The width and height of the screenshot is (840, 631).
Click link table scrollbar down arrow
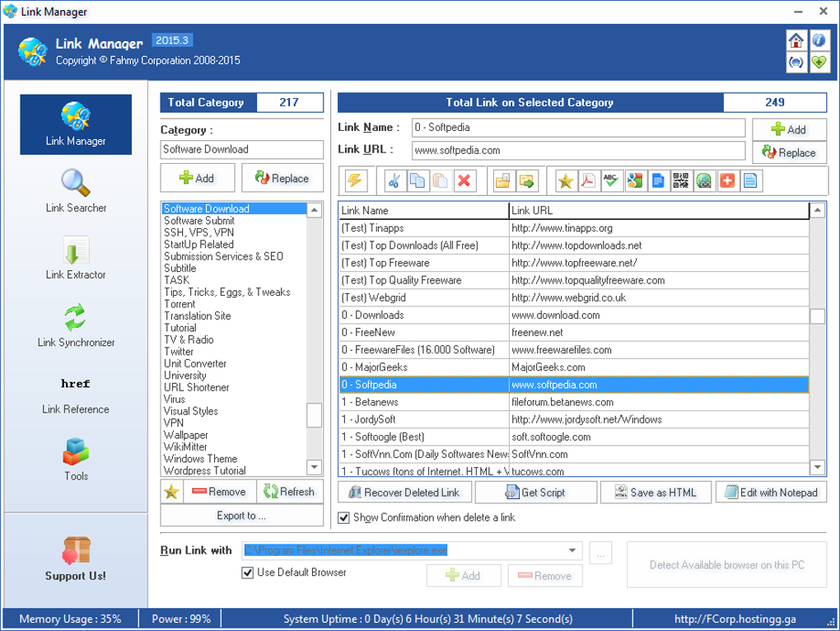coord(818,467)
